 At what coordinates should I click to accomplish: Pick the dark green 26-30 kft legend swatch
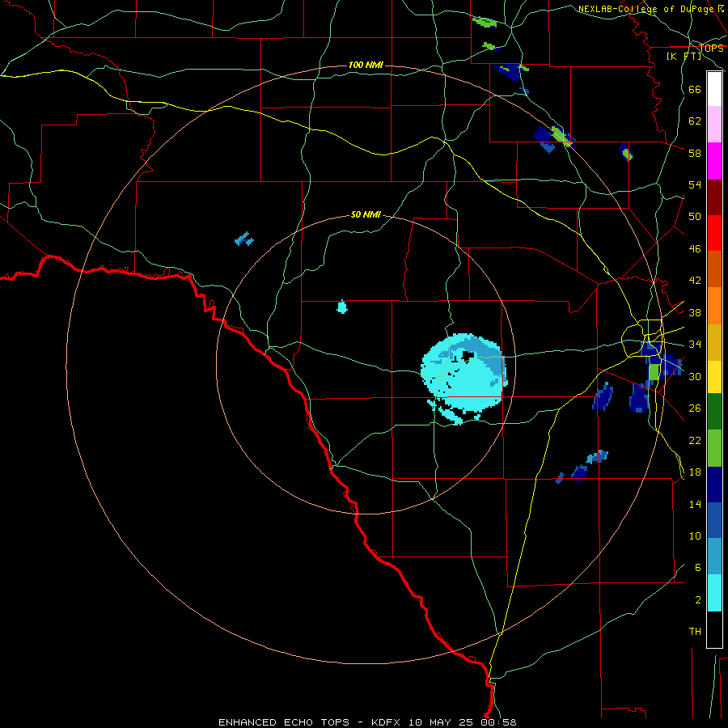point(714,412)
